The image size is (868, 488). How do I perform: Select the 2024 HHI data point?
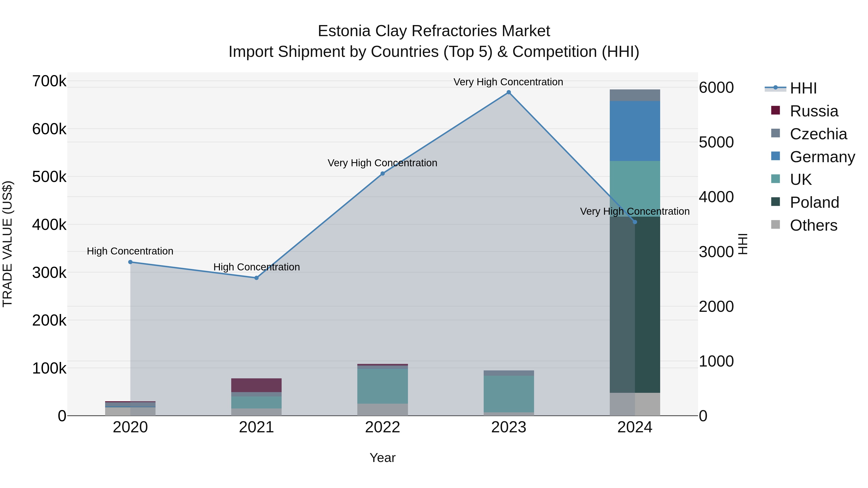pyautogui.click(x=635, y=222)
